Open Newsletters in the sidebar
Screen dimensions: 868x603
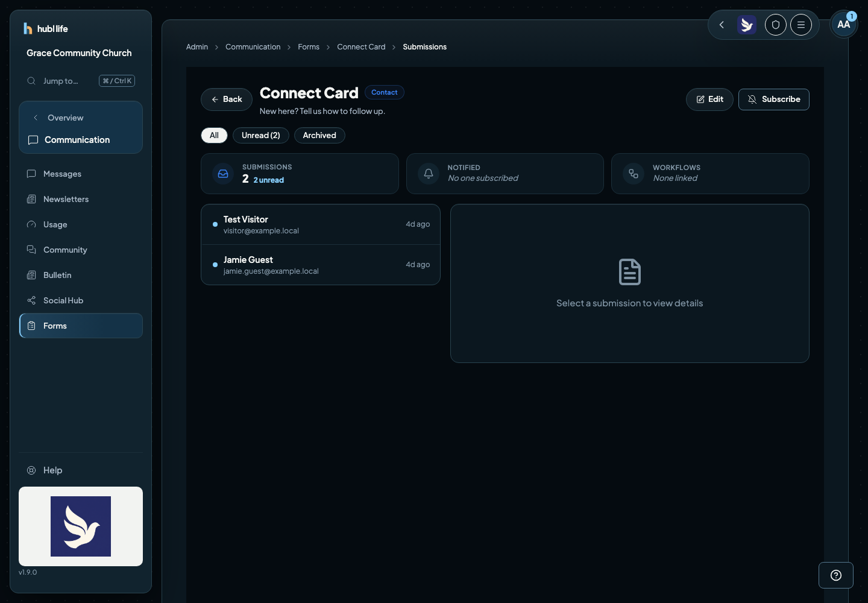[81, 199]
